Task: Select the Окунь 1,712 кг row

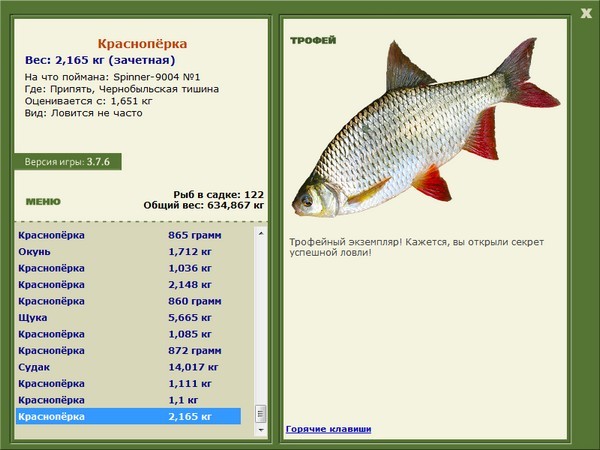Action: point(129,251)
